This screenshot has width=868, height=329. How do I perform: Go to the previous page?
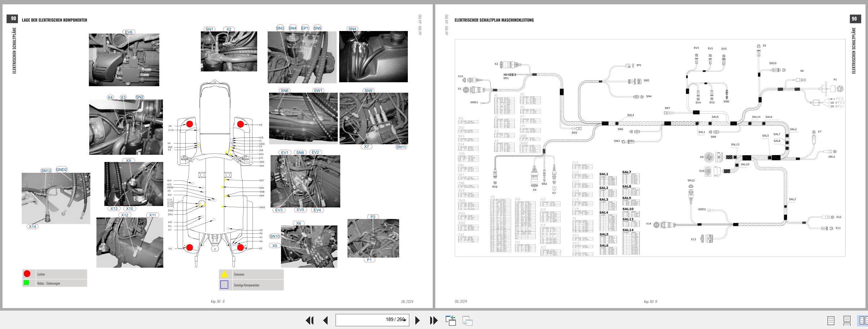click(x=325, y=320)
